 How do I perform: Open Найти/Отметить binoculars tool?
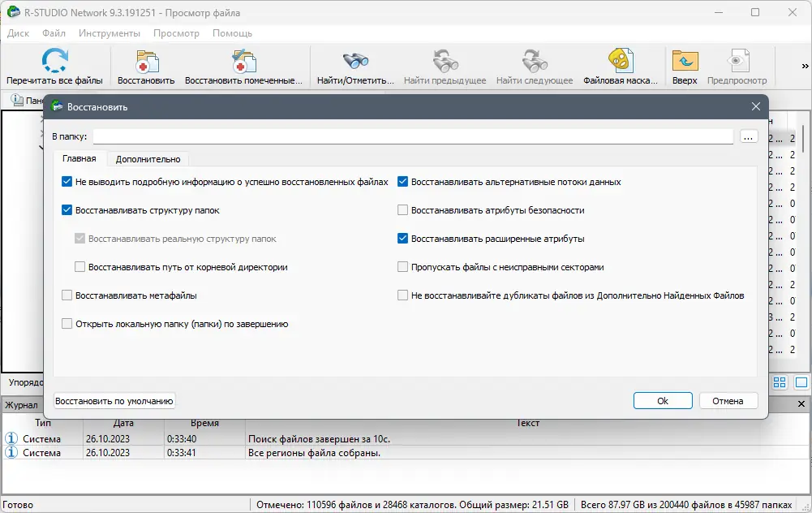(x=356, y=61)
